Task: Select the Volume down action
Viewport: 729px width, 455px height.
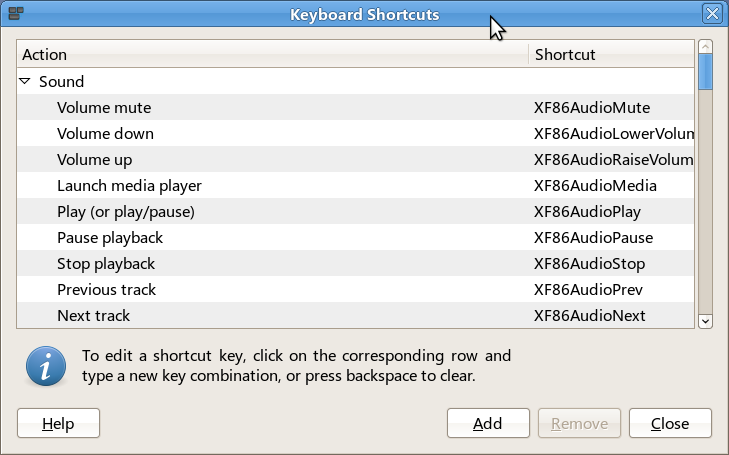Action: click(x=106, y=134)
